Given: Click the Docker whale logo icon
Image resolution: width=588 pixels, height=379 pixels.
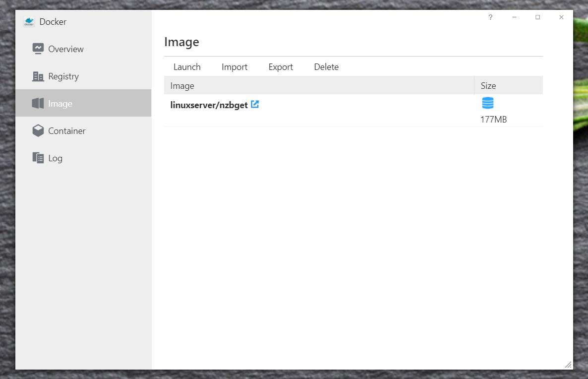Looking at the screenshot, I should 29,22.
